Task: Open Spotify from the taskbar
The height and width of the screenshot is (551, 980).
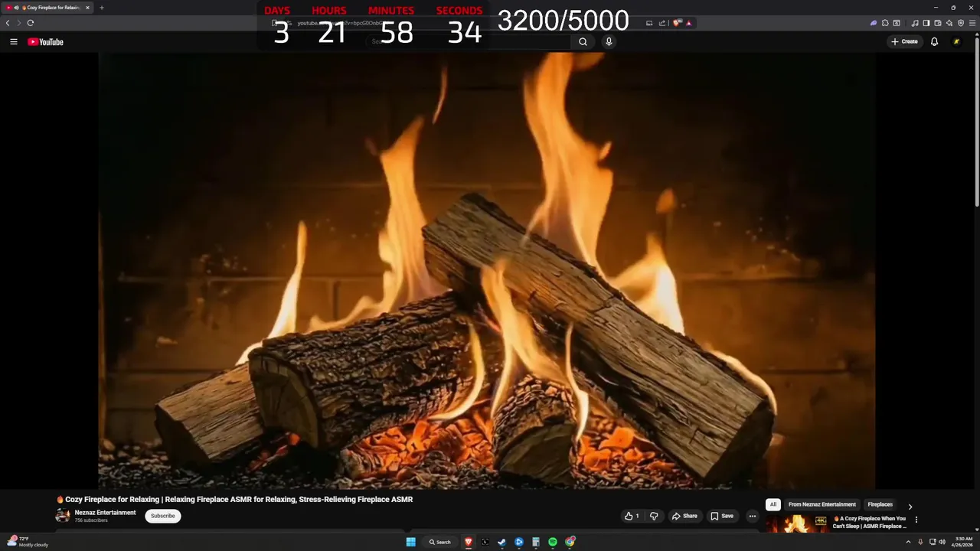Action: (553, 542)
